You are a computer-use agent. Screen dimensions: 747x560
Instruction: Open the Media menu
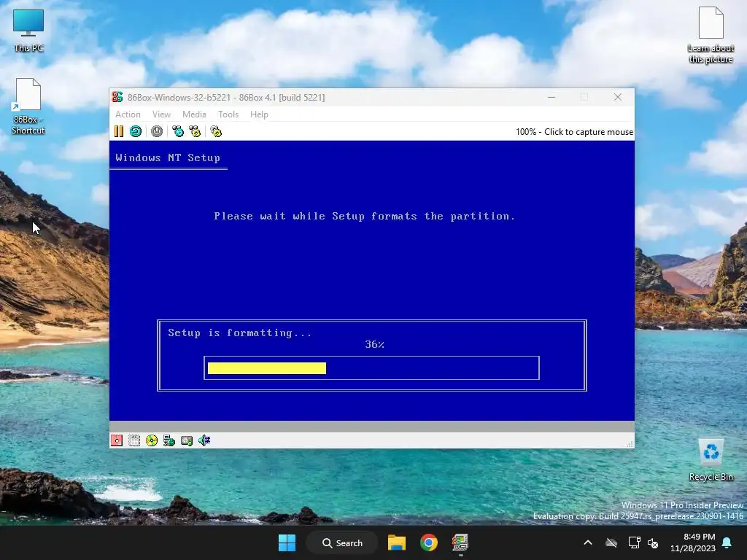[194, 114]
